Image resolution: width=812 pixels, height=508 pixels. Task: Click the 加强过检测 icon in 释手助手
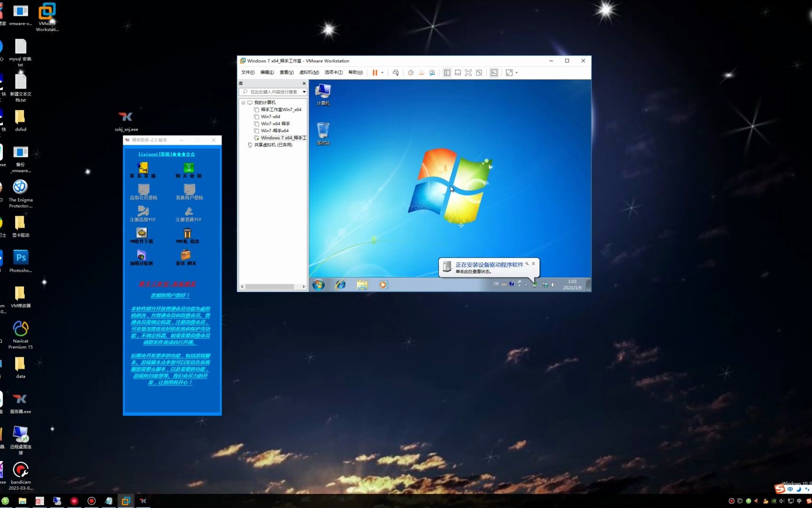[x=141, y=257]
